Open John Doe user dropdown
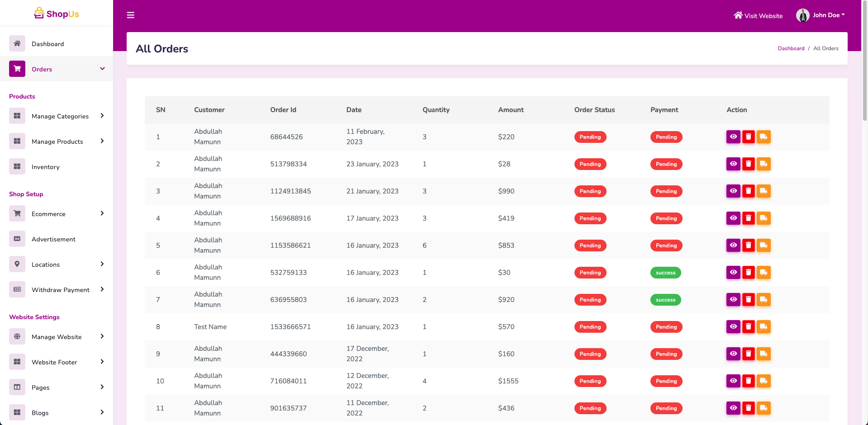This screenshot has width=868, height=425. click(x=821, y=15)
